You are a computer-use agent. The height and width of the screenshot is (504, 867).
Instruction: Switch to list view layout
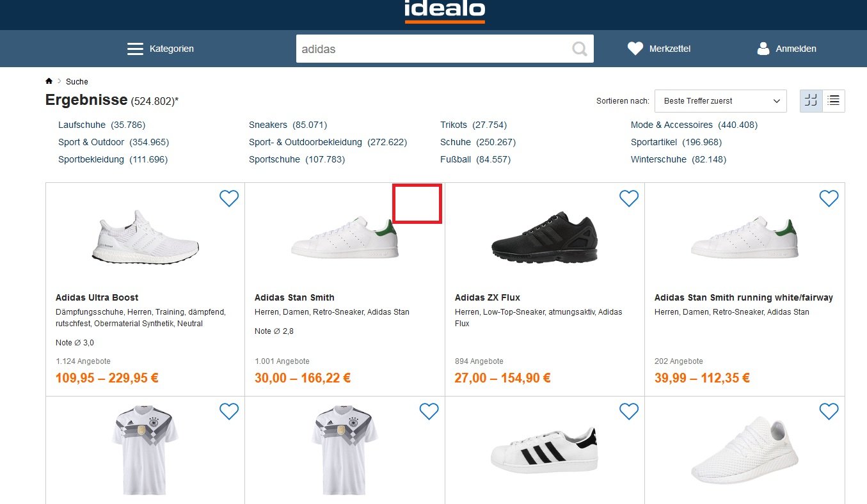click(833, 100)
